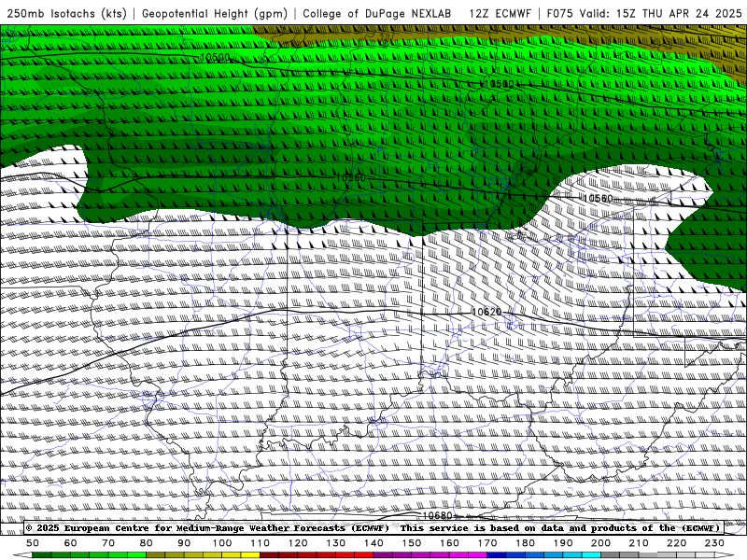Click the 190 value on the color scale
This screenshot has width=747, height=560.
(x=563, y=543)
